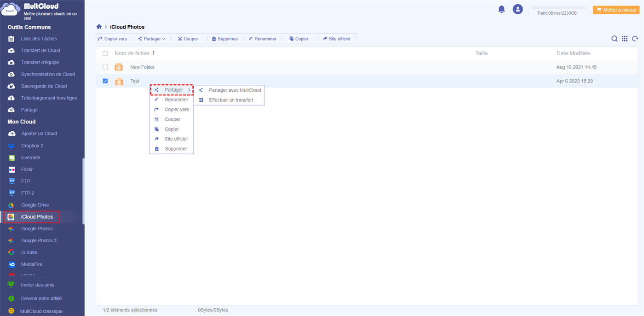Click Supprimer toolbar button

point(225,39)
